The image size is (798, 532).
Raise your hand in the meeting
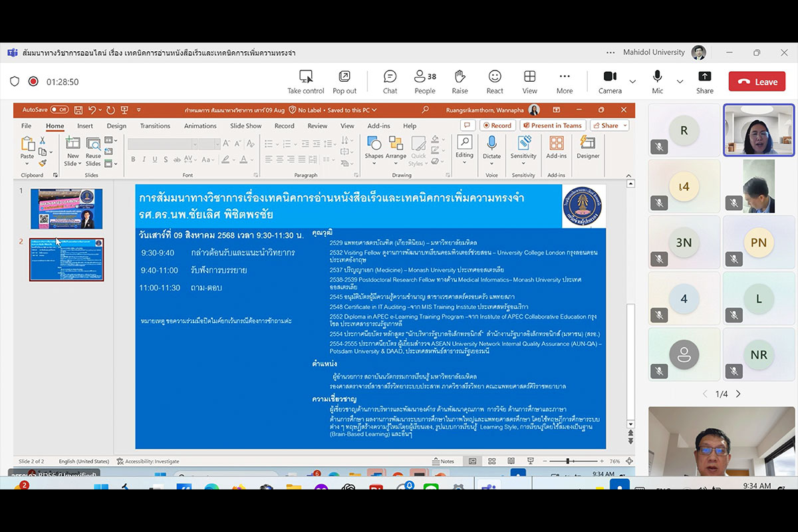coord(460,82)
